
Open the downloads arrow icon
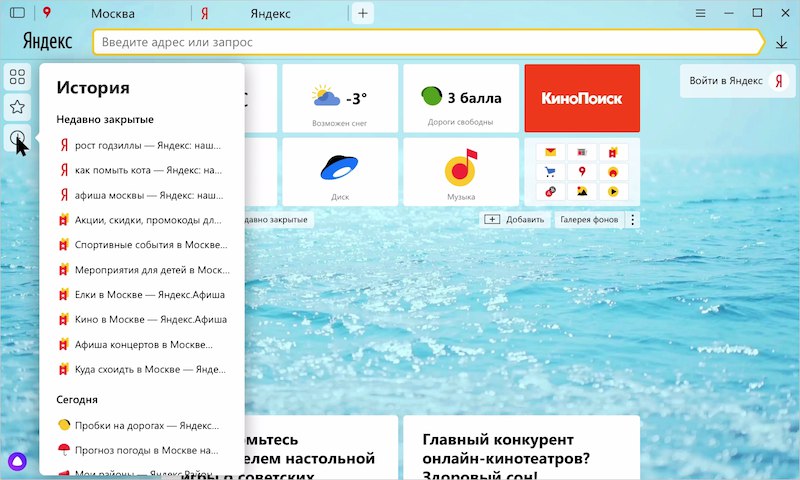coord(781,42)
